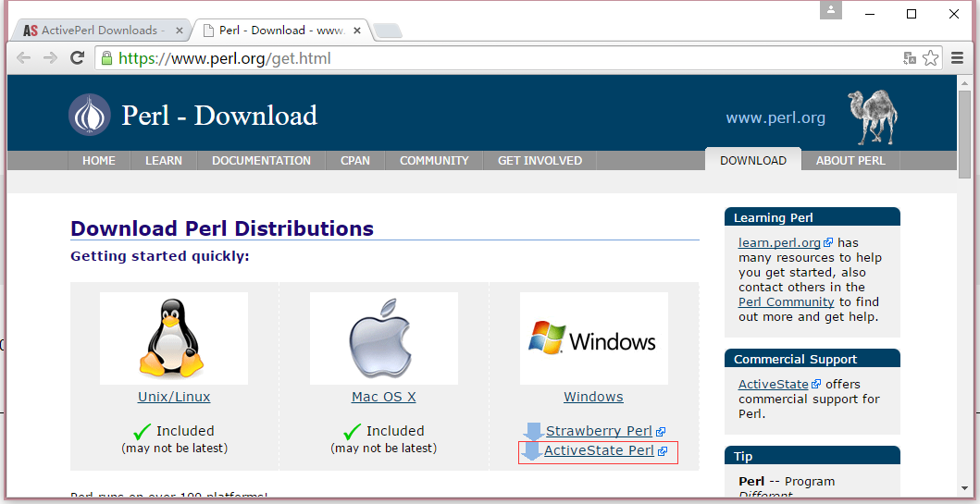Viewport: 980px width, 504px height.
Task: Click the Learning Perl sidebar header
Action: click(813, 217)
